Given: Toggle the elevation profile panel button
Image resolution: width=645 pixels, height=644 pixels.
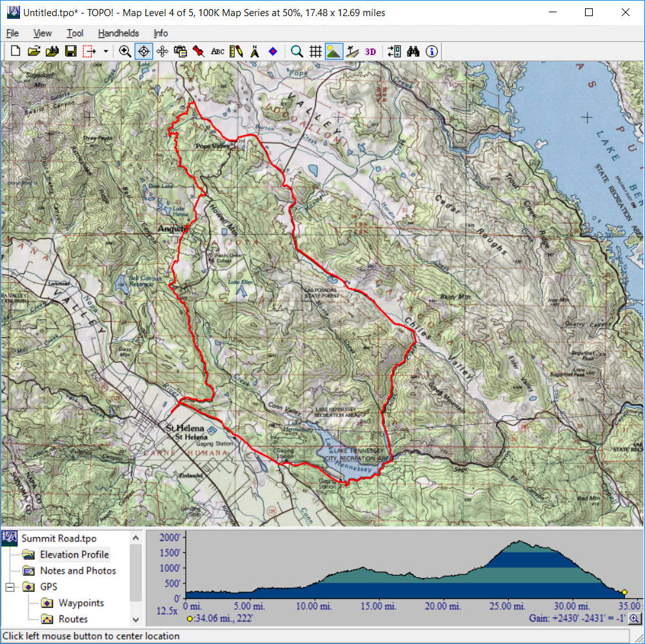Looking at the screenshot, I should pyautogui.click(x=334, y=52).
